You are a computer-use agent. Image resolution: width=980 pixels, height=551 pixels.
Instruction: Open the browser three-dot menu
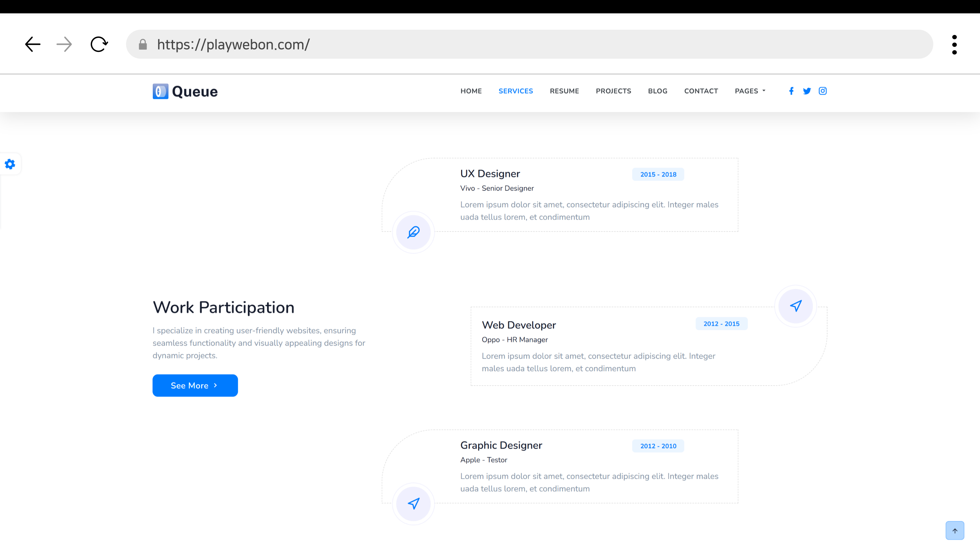954,44
